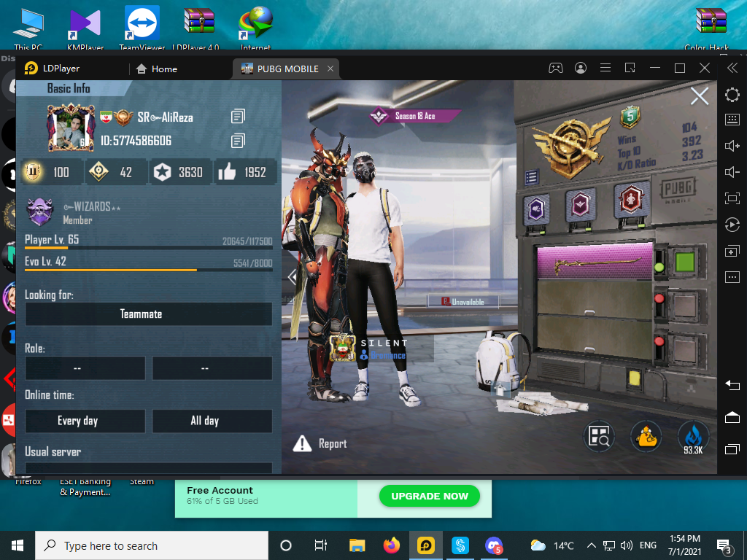Select the red achievement badge

click(x=631, y=199)
